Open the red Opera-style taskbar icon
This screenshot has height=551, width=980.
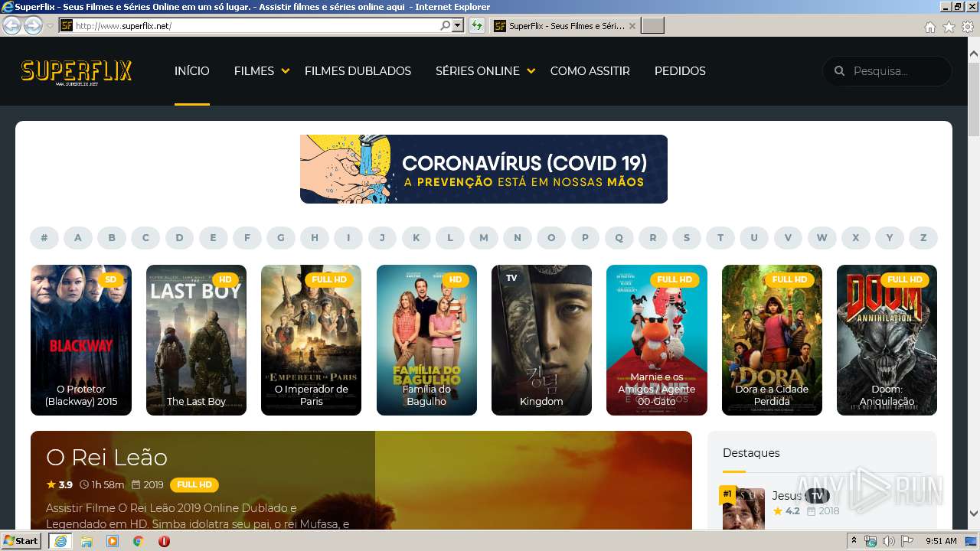coord(164,541)
